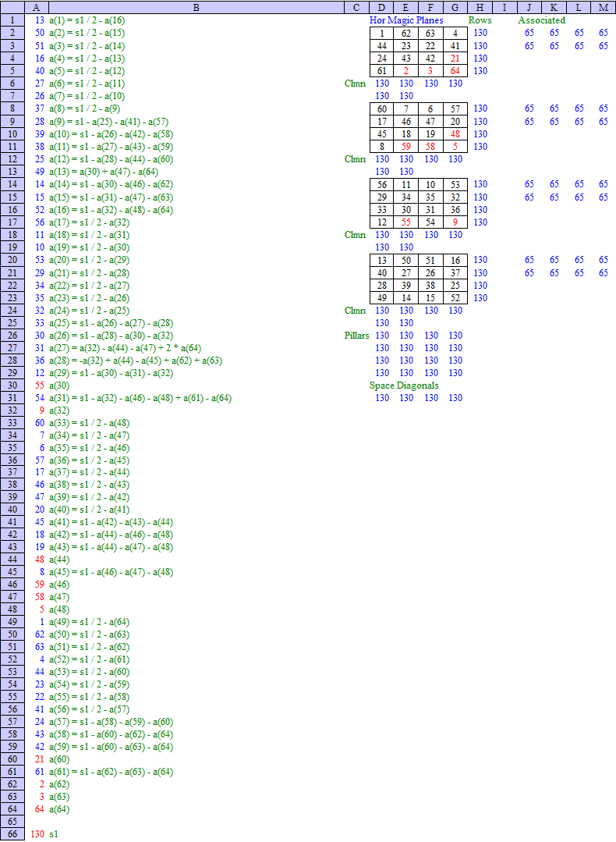616x842 pixels.
Task: Click formula 'a(49) = s1 / 2 - a(64)'
Action: click(x=89, y=623)
